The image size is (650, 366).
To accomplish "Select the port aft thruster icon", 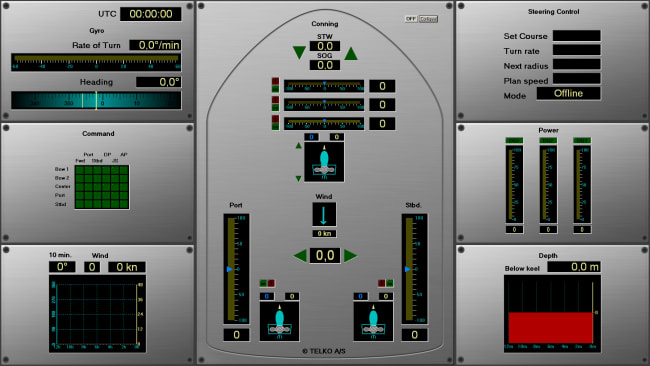I will (x=279, y=321).
